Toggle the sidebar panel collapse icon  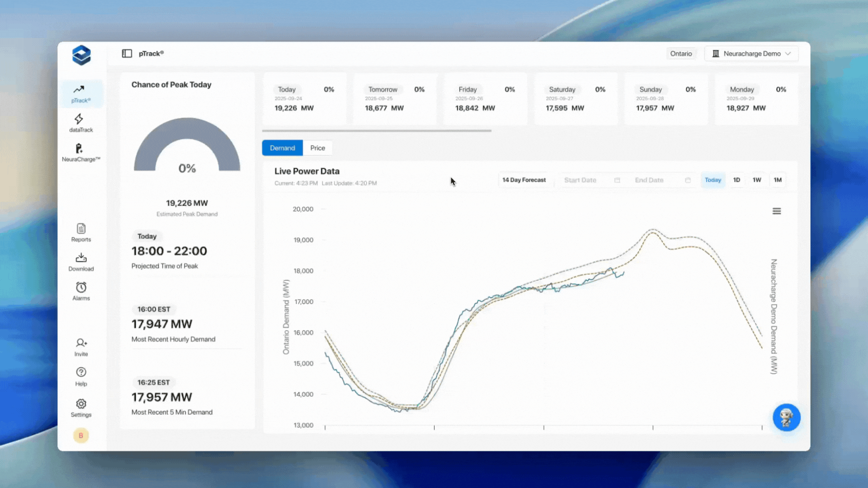(x=127, y=54)
